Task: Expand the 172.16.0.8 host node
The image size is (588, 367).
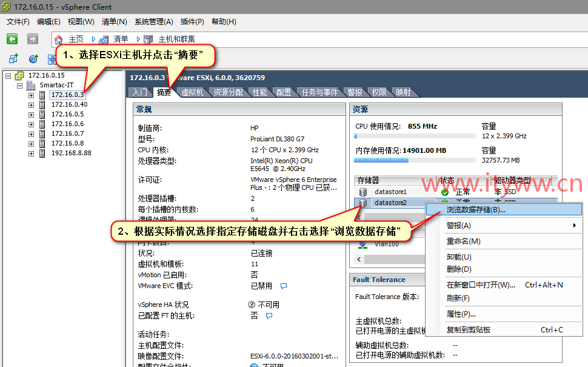Action: point(31,144)
